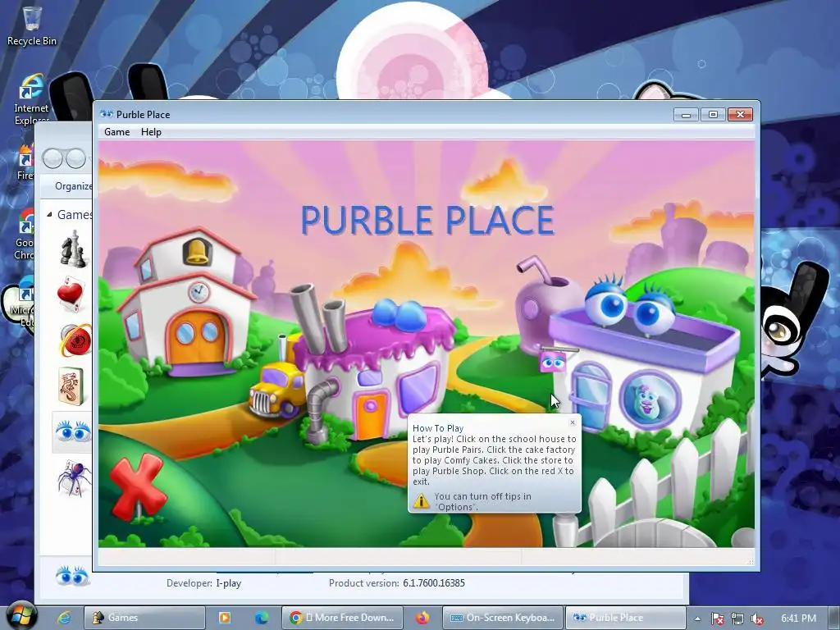
Task: Select the Hearts game icon in Games window
Action: click(x=71, y=294)
